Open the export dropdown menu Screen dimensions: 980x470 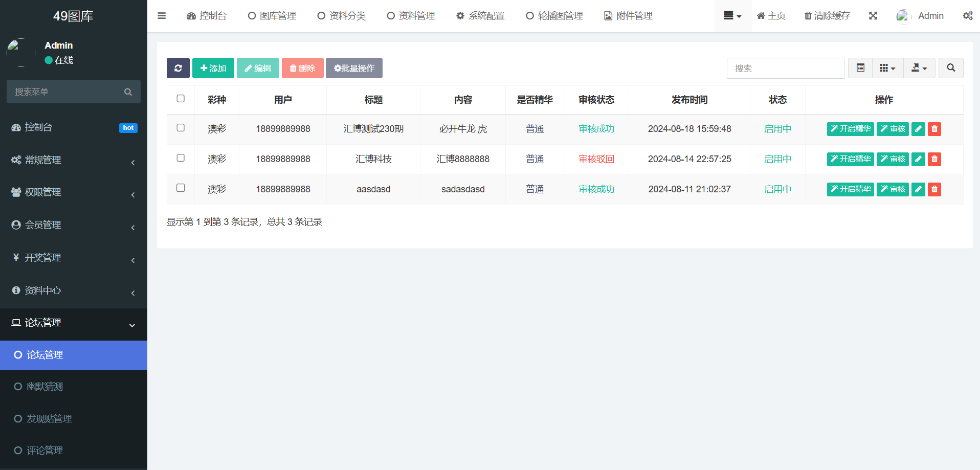click(x=919, y=68)
